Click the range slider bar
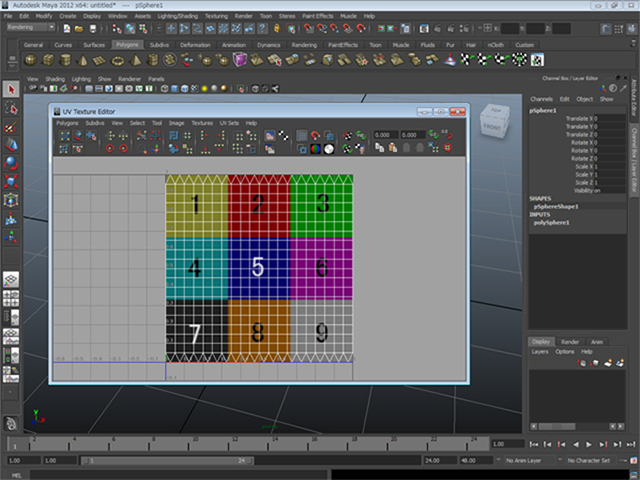The image size is (640, 480). (167, 461)
